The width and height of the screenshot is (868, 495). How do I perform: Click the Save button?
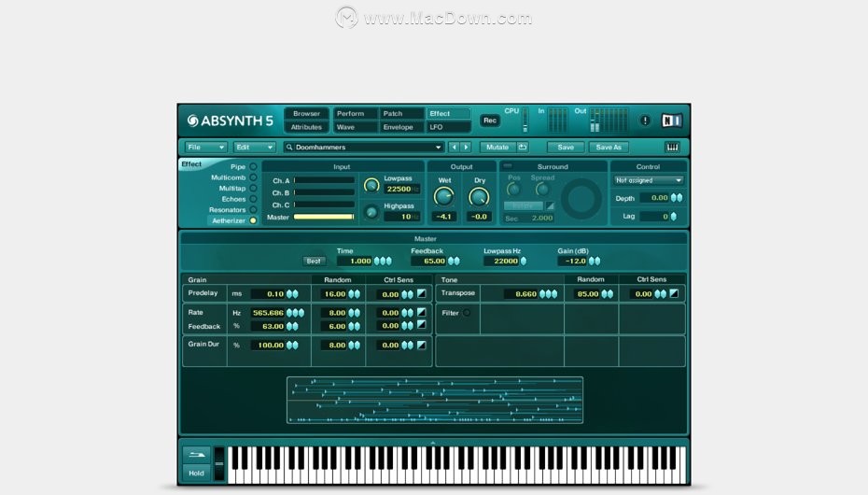(566, 148)
